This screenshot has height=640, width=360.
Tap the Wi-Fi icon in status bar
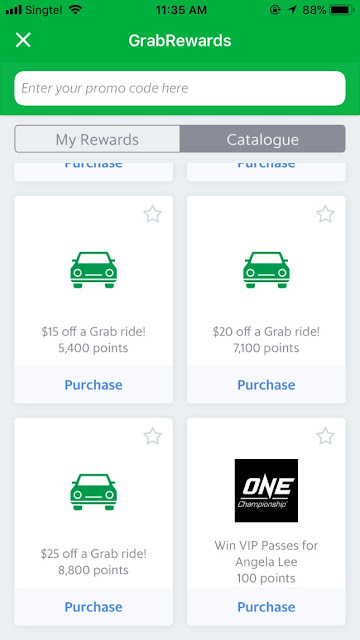pyautogui.click(x=75, y=10)
